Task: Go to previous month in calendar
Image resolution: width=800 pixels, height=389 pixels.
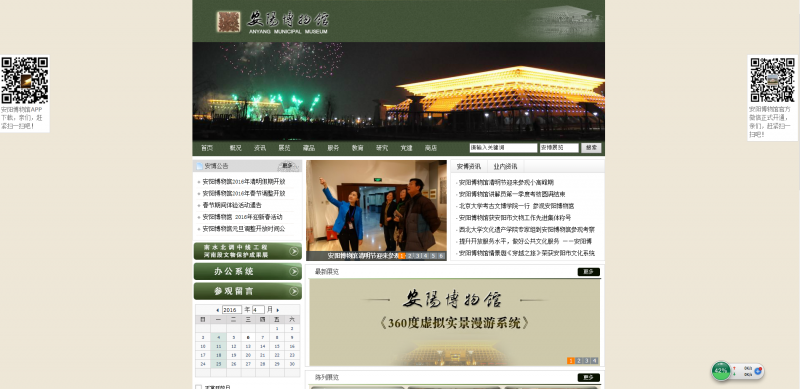Action: (218, 310)
